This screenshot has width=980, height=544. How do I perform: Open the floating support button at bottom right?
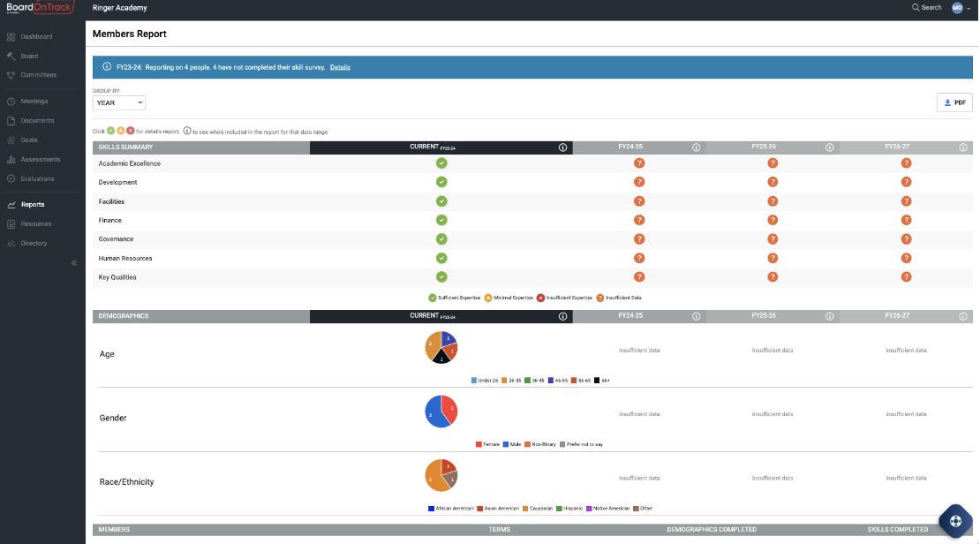tap(955, 520)
